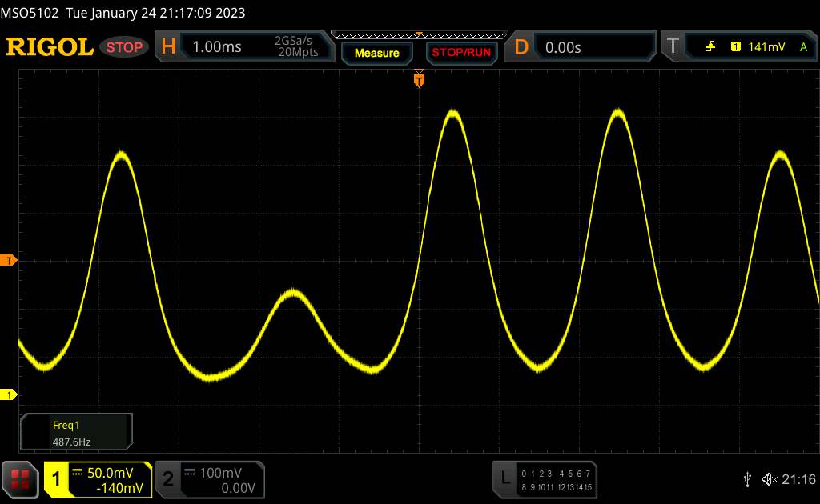Click the trigger source channel 1 badge
The height and width of the screenshot is (504, 820).
click(x=736, y=47)
